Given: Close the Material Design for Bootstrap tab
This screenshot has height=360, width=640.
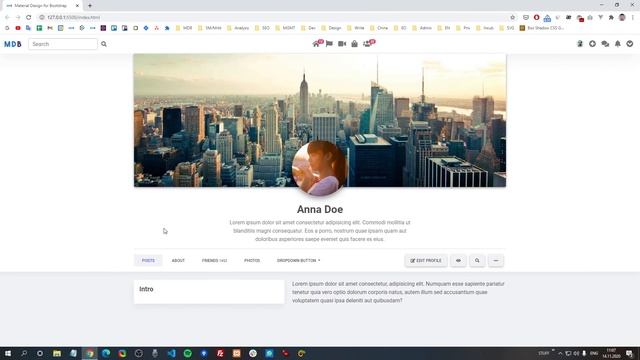Looking at the screenshot, I should coord(77,6).
